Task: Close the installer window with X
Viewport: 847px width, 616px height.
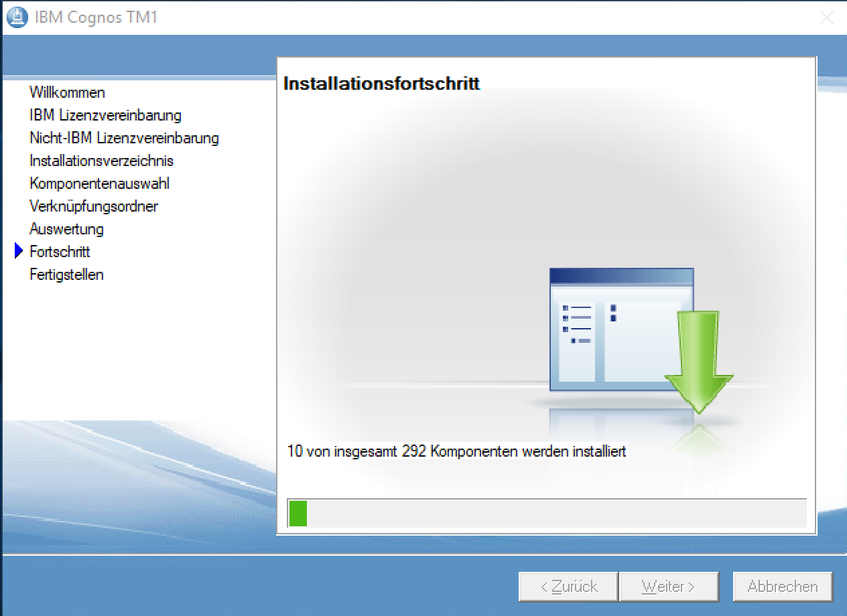Action: coord(827,18)
